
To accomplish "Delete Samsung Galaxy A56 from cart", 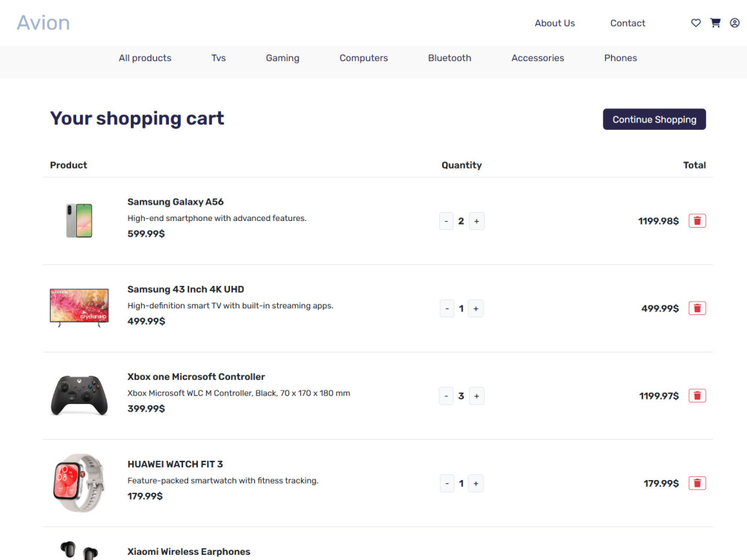I will click(697, 221).
